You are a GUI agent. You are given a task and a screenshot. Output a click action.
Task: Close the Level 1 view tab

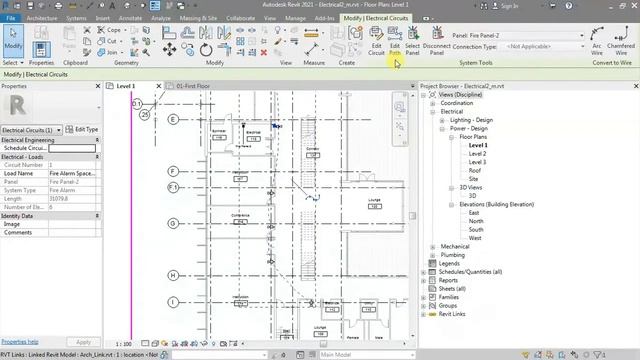[159, 86]
